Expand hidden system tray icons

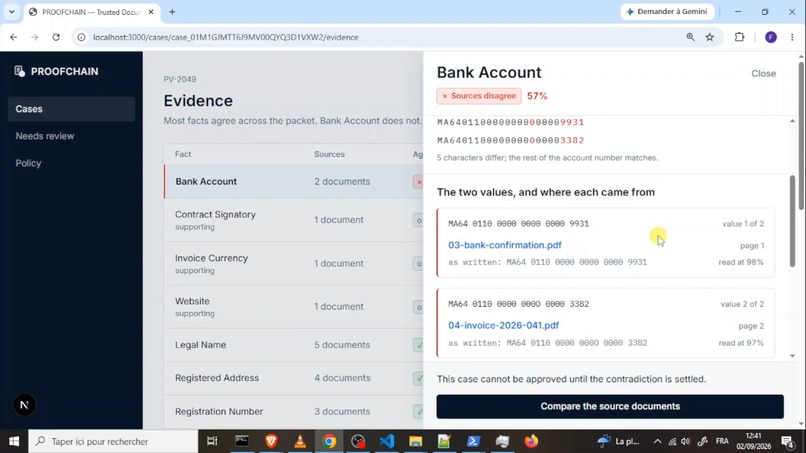tap(657, 441)
